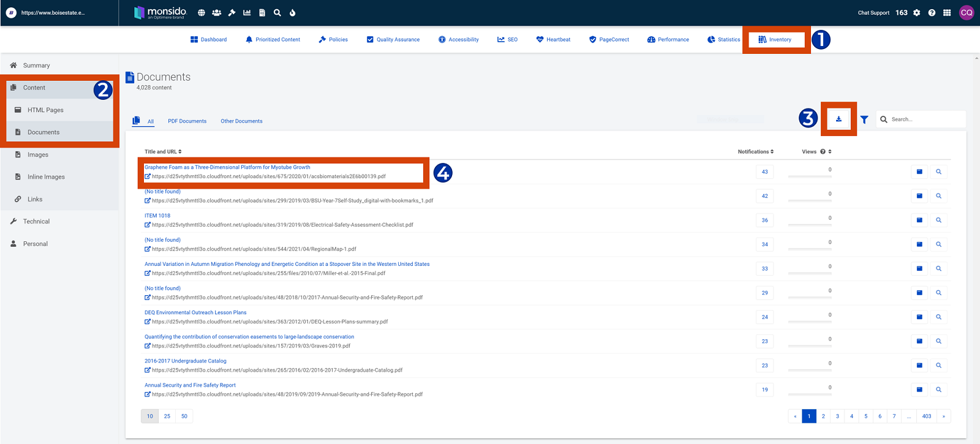Open Images in sidebar
Viewport: 980px width, 444px height.
(x=59, y=155)
